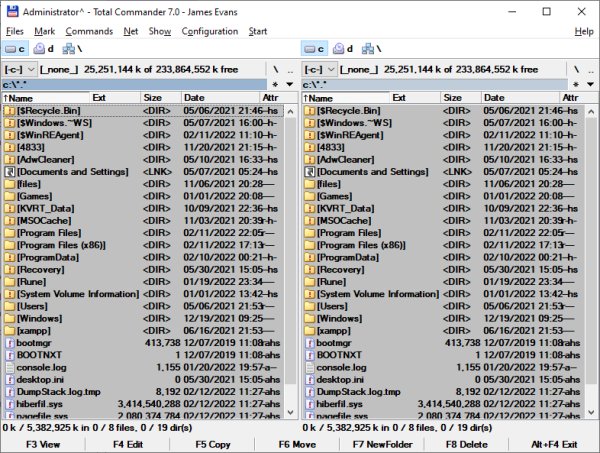Open right panel drive dropdown [-c-]
This screenshot has width=600, height=453.
320,70
